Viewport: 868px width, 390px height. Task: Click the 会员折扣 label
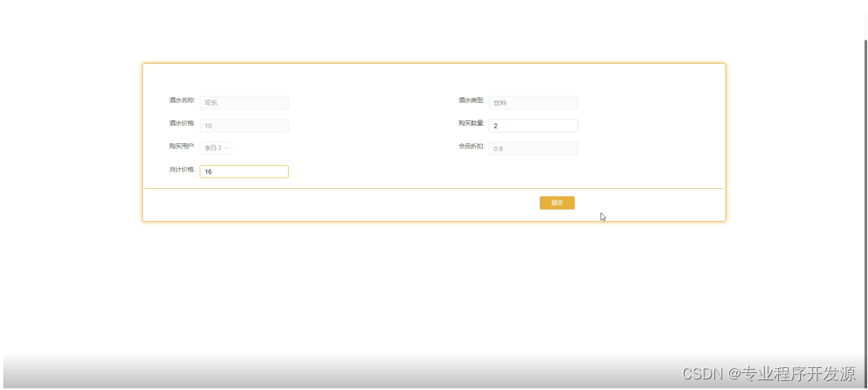471,146
